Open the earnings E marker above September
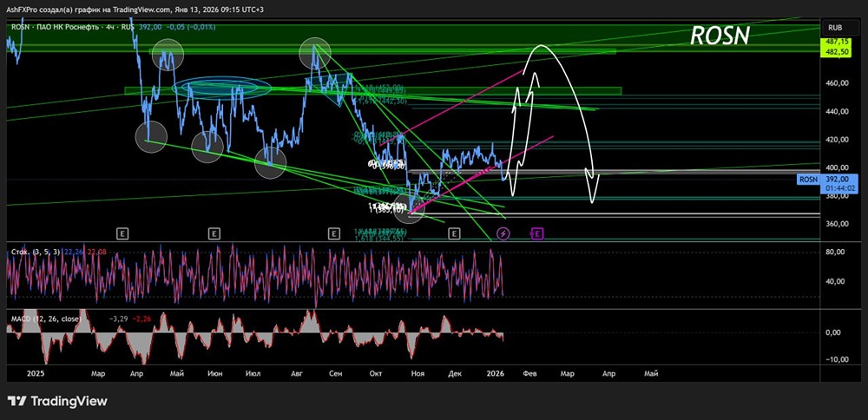The width and height of the screenshot is (868, 420). click(x=333, y=234)
